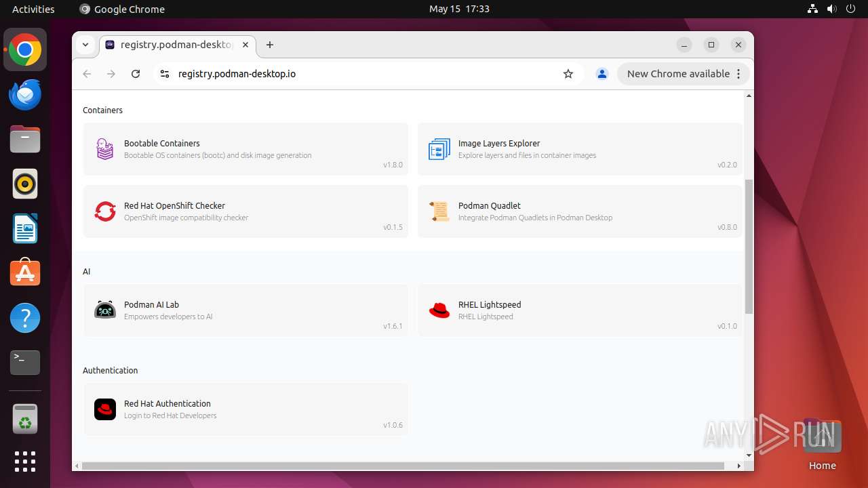Open the Podman AI Lab icon
This screenshot has height=488, width=868.
coord(105,310)
